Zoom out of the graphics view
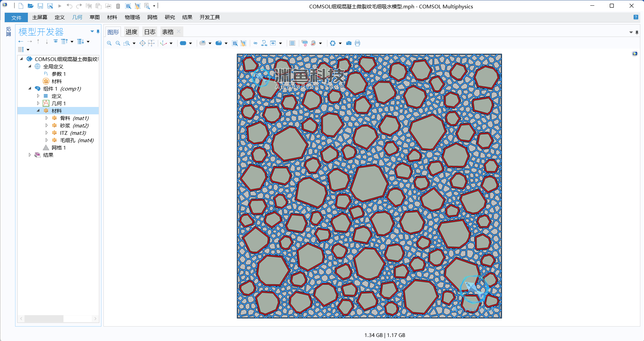 [118, 43]
